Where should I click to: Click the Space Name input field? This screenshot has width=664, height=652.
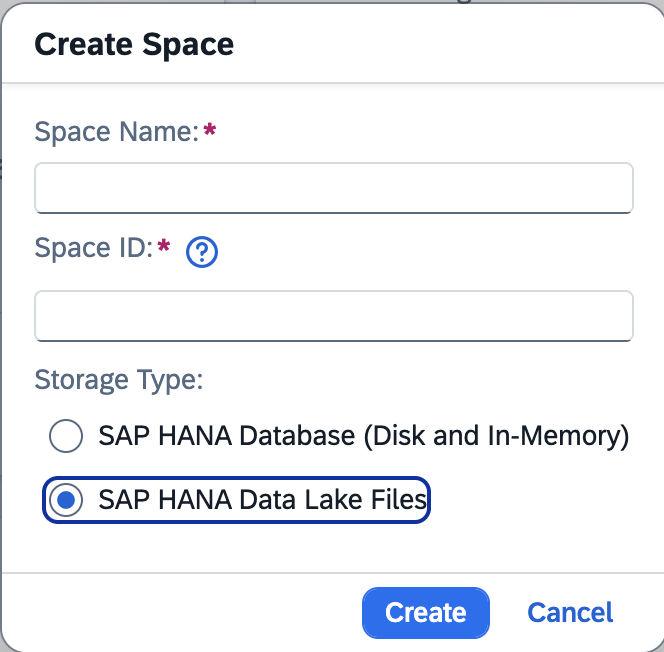[334, 188]
